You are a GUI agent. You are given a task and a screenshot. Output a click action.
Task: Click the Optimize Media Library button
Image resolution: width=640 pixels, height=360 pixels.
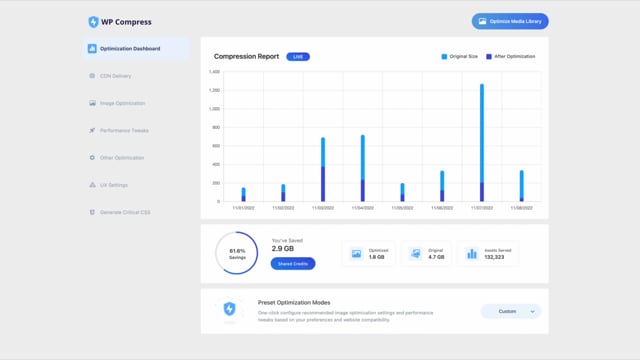coord(510,21)
